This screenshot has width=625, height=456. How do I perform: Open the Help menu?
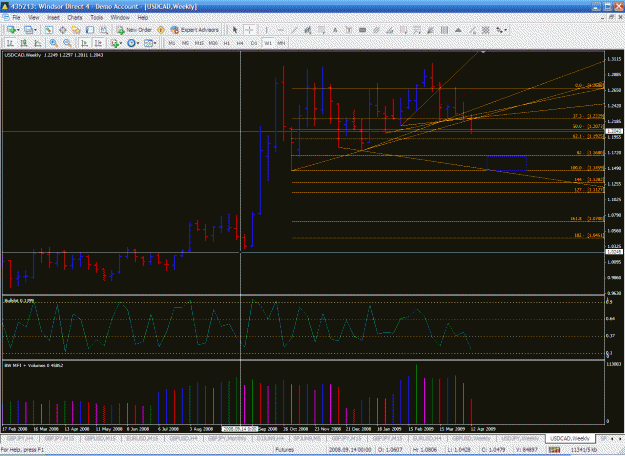(x=143, y=18)
